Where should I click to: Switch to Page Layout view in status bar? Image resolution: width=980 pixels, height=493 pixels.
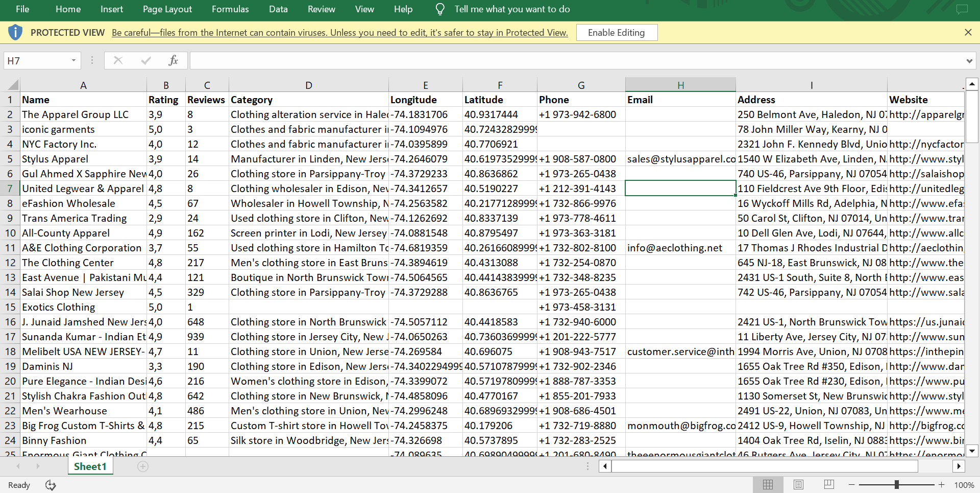click(798, 485)
